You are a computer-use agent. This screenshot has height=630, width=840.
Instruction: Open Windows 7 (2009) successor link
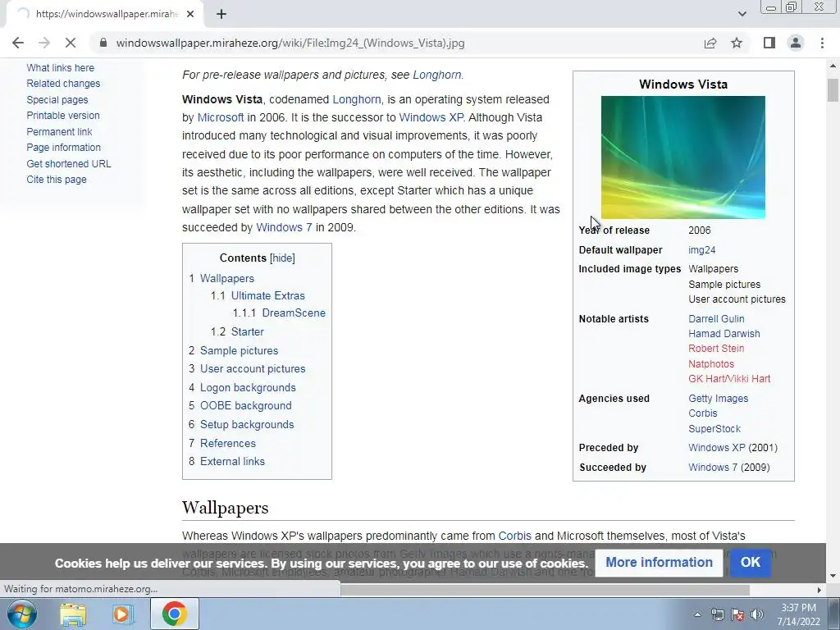[x=713, y=468]
